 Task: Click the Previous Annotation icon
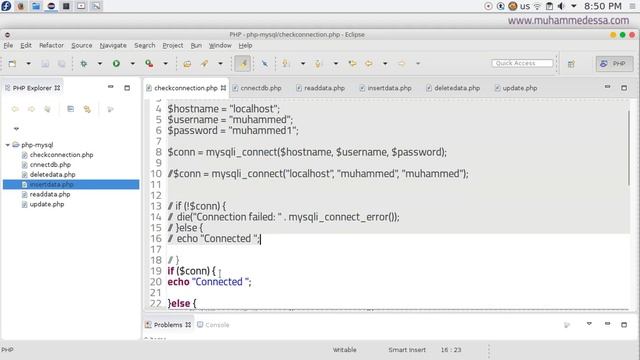318,64
